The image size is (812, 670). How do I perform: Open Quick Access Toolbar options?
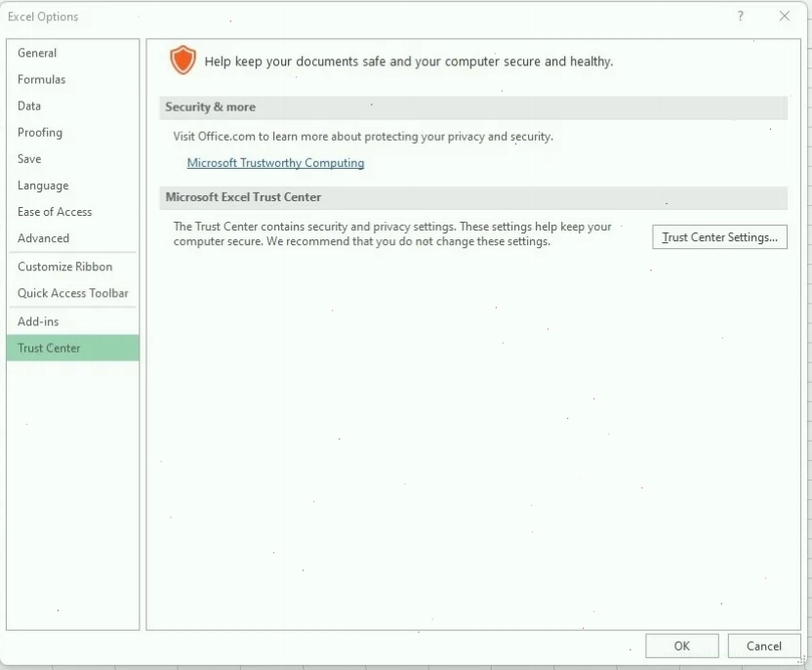tap(72, 293)
